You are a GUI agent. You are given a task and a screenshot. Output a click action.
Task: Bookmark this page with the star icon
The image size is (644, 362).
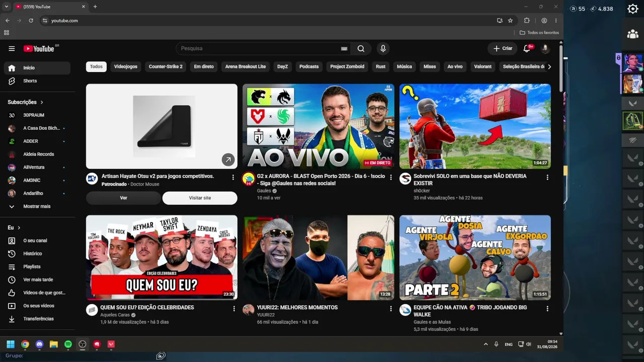(510, 21)
